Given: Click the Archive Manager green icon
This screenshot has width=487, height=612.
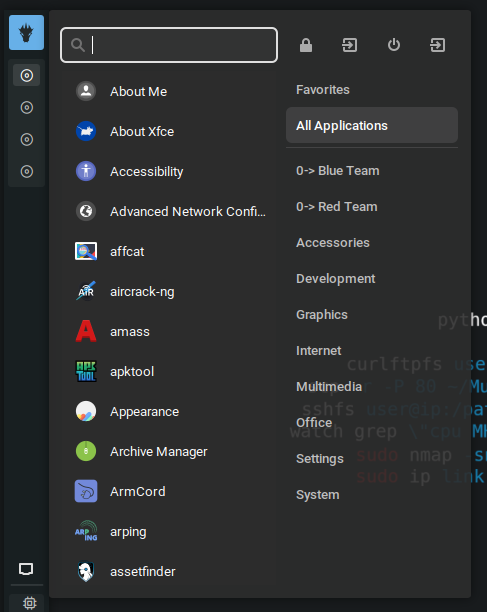Looking at the screenshot, I should coord(86,452).
